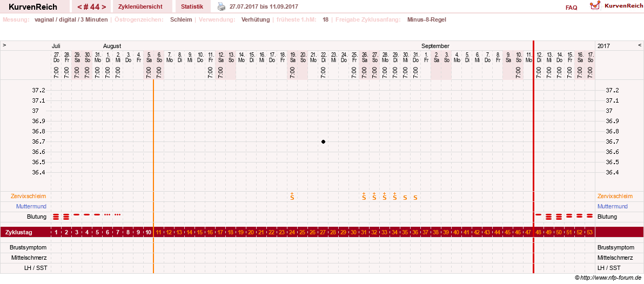Click the left Zervixschleim row label
This screenshot has height=284, width=644.
tap(28, 196)
